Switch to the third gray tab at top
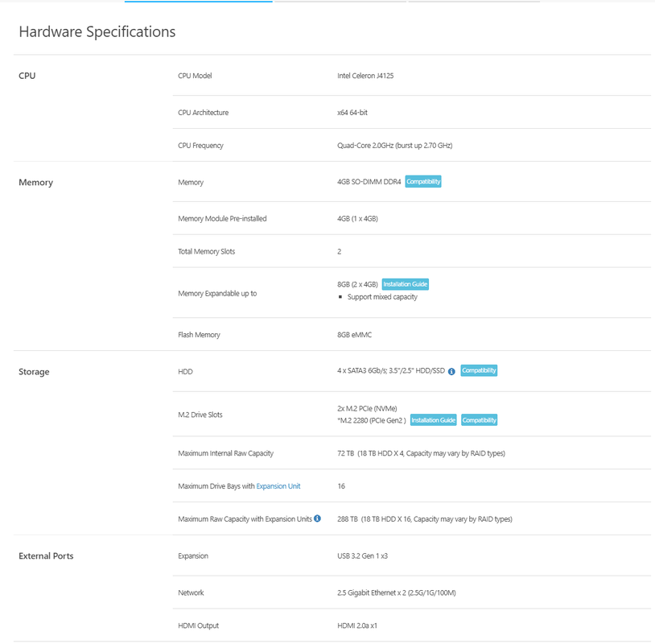655x644 pixels. tap(474, 2)
